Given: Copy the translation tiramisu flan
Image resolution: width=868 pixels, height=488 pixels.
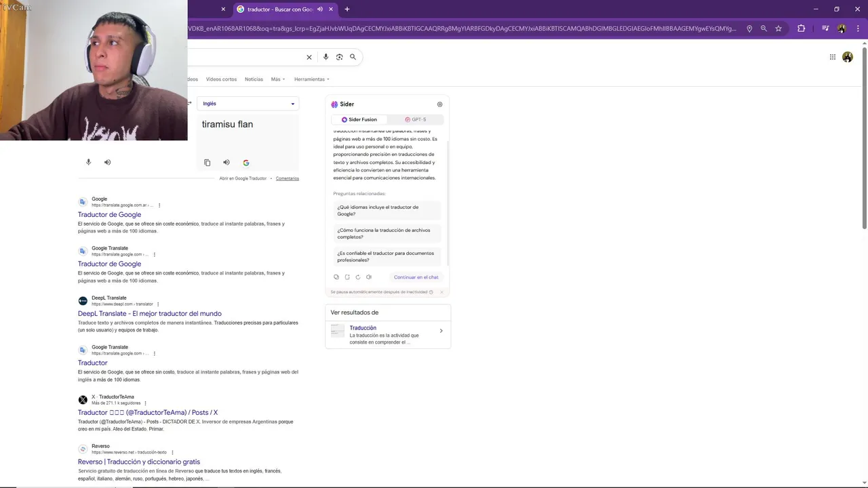Looking at the screenshot, I should pos(208,163).
